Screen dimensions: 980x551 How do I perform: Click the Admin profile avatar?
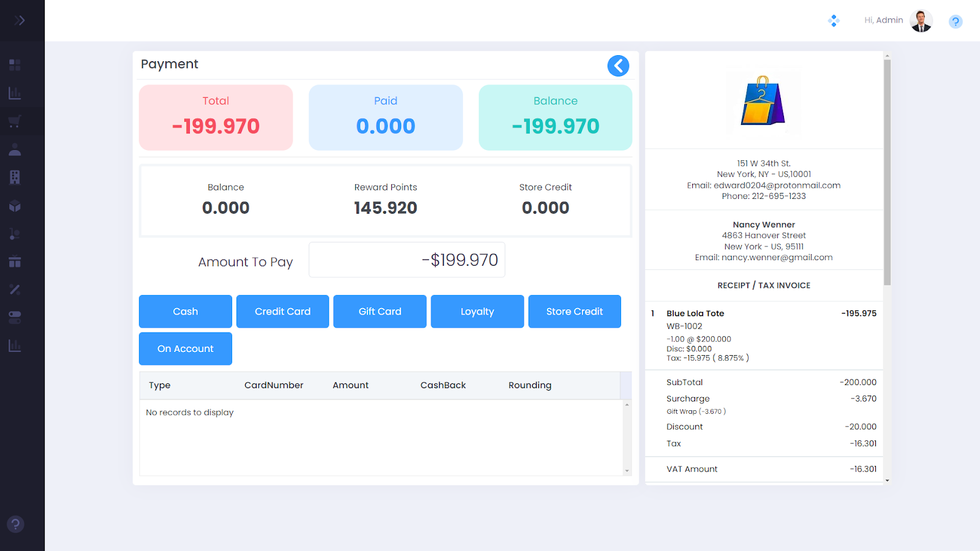pos(921,21)
